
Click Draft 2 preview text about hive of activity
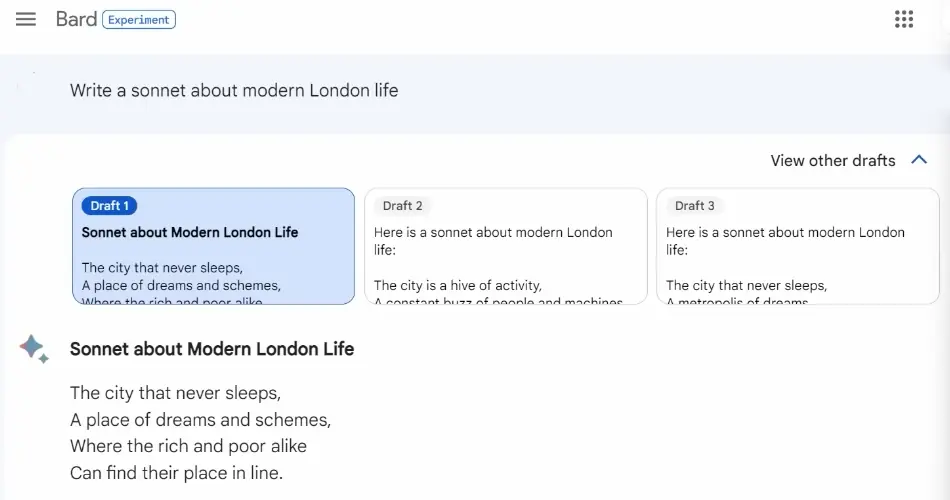coord(457,285)
